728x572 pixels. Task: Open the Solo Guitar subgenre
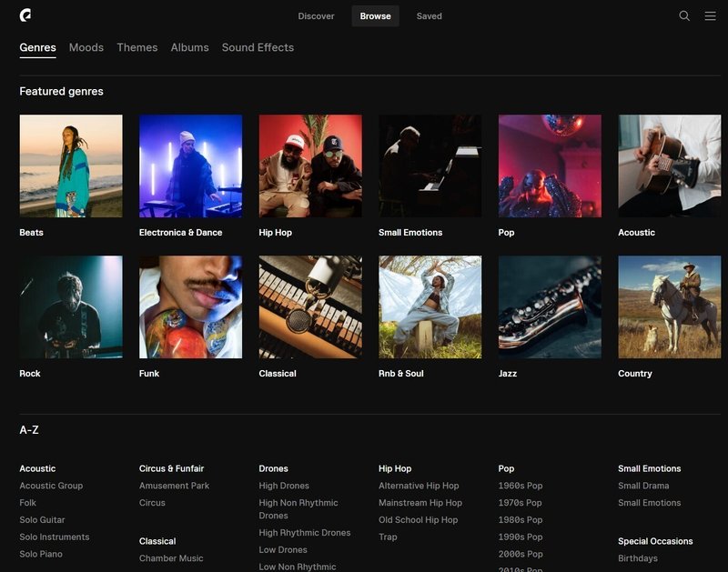(42, 520)
